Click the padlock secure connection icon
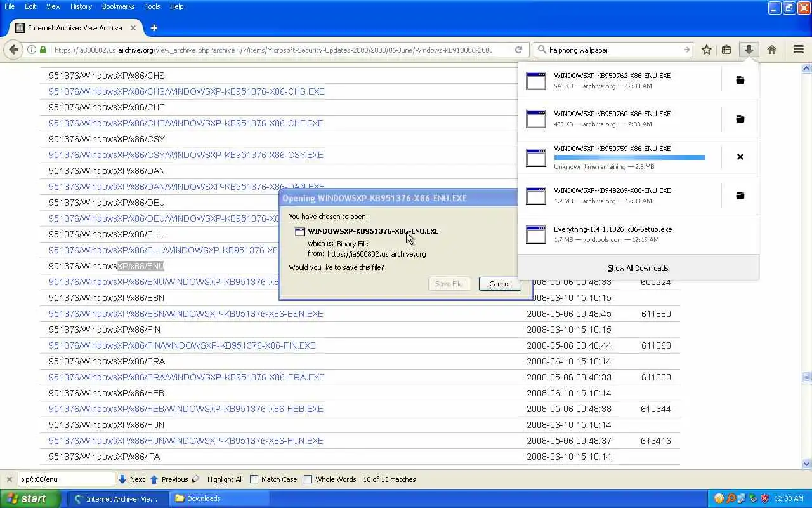The height and width of the screenshot is (508, 812). [x=43, y=50]
